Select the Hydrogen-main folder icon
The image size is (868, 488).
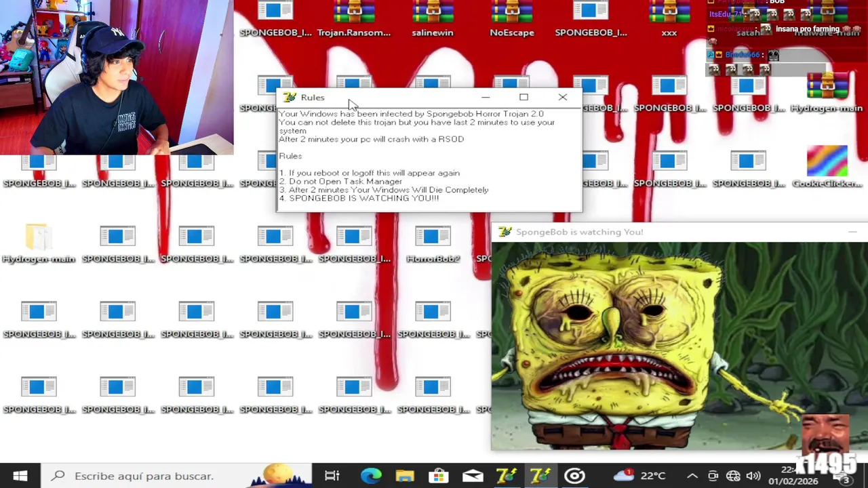point(39,244)
